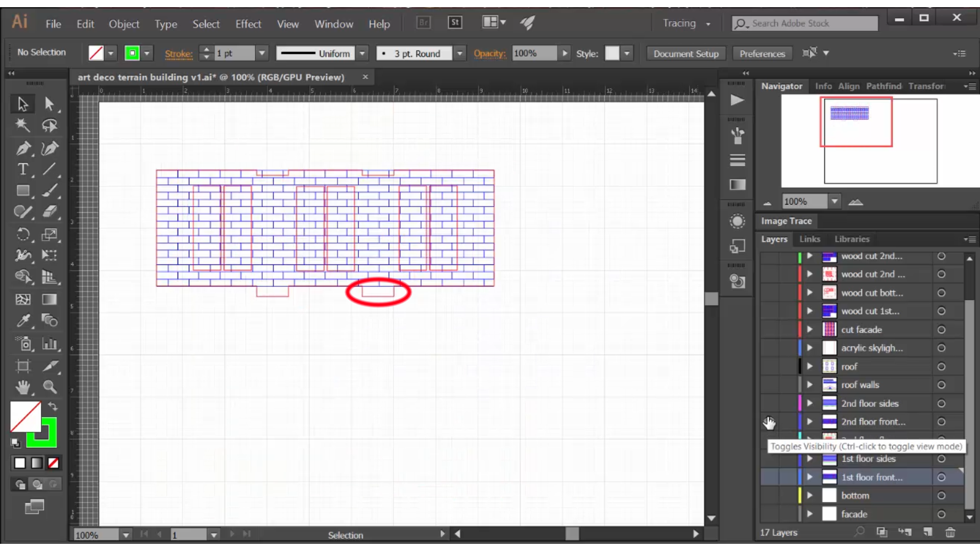Expand the acrylic skylight layer
Viewport: 980px width, 551px height.
tap(810, 348)
